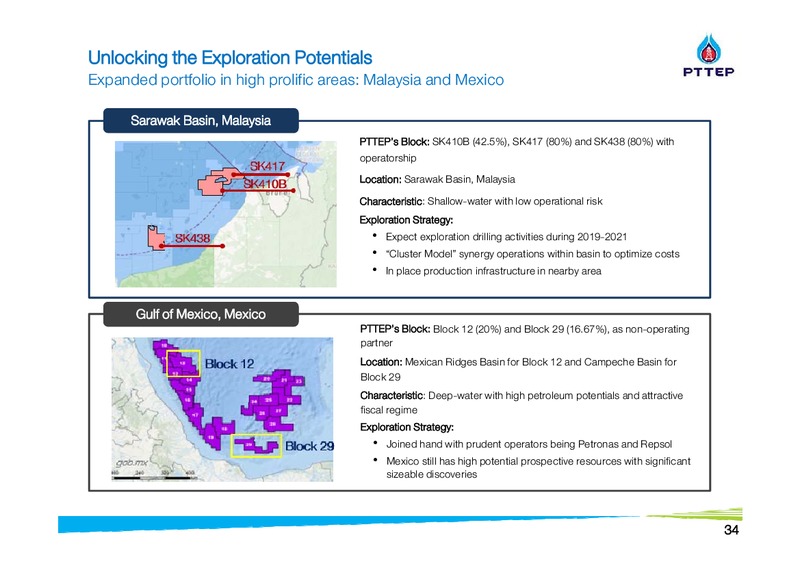The width and height of the screenshot is (800, 566).
Task: Click bullet mentioning Petronas and Repsol
Action: point(529,444)
